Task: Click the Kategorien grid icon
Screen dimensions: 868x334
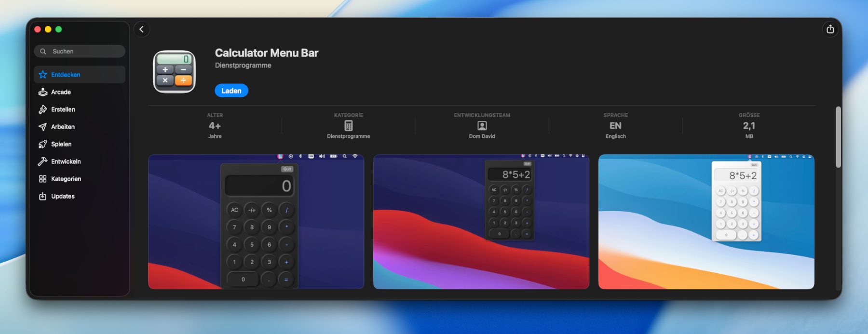Action: coord(43,179)
